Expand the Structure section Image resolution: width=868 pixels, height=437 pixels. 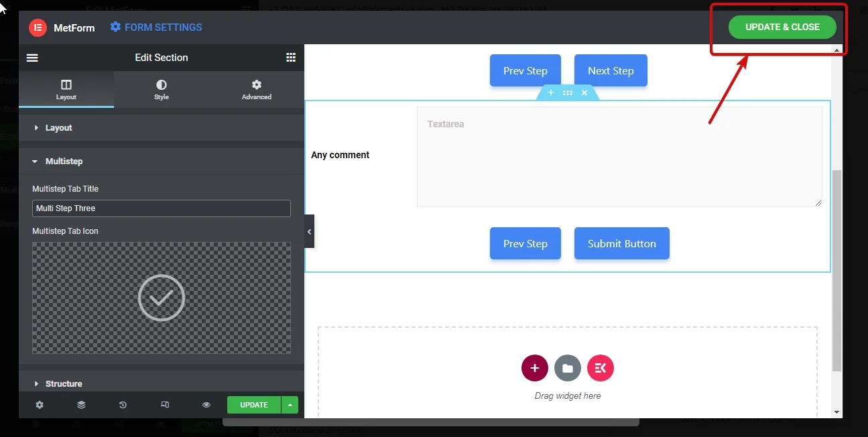[x=162, y=383]
